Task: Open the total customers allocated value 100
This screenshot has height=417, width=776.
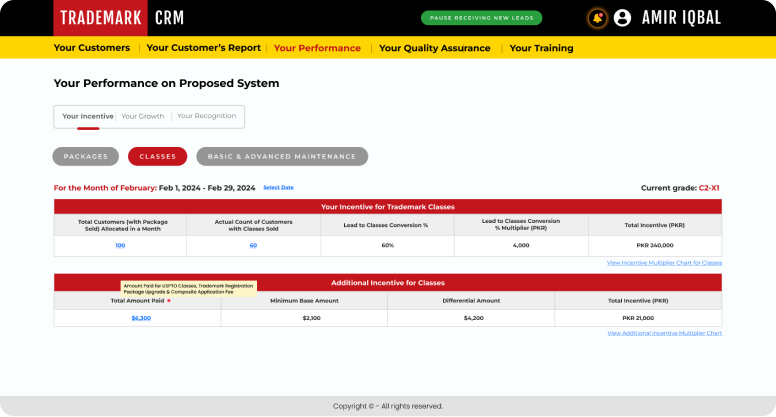Action: tap(120, 245)
